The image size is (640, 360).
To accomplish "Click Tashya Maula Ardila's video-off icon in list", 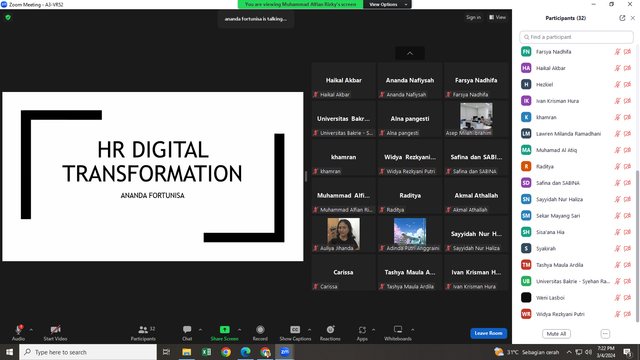I will tap(627, 264).
